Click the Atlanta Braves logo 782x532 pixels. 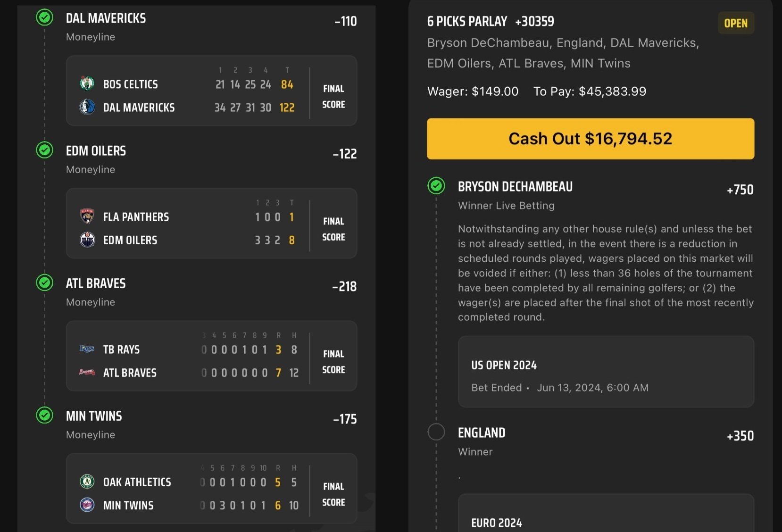(87, 372)
